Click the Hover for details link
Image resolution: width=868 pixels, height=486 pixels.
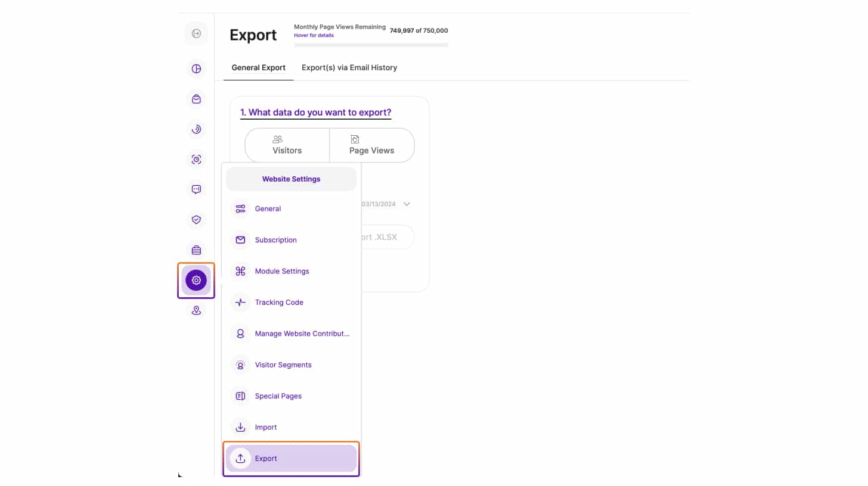pos(314,36)
